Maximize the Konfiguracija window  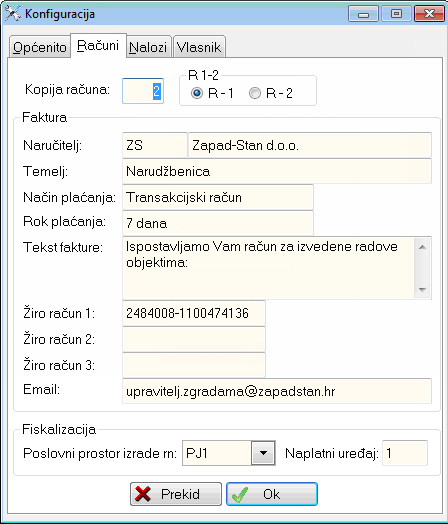coord(396,14)
